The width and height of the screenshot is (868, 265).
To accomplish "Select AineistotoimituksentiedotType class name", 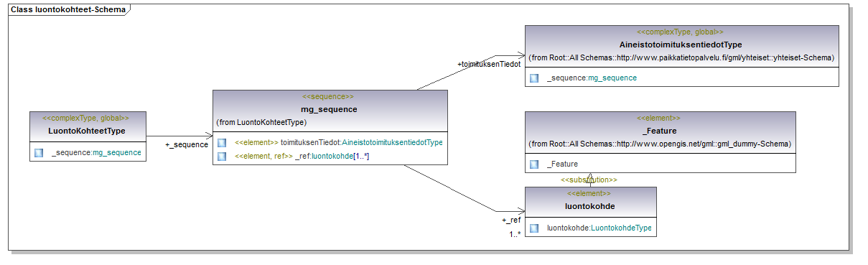I will point(681,45).
